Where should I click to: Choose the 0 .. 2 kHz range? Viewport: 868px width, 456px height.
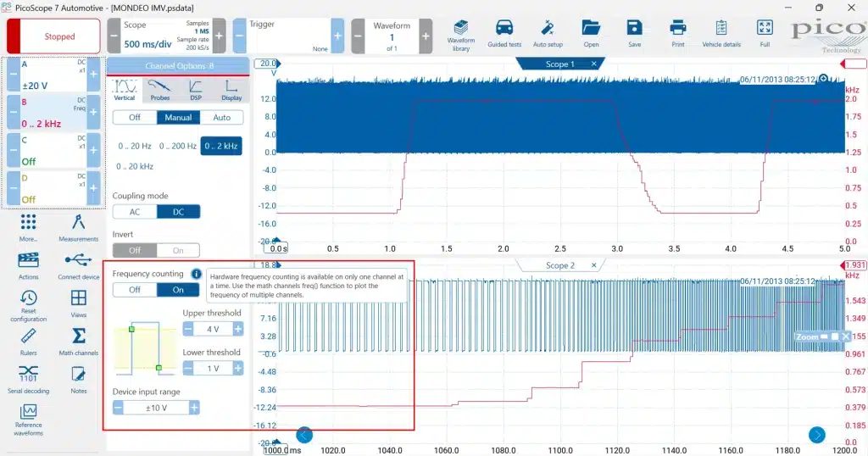[221, 146]
